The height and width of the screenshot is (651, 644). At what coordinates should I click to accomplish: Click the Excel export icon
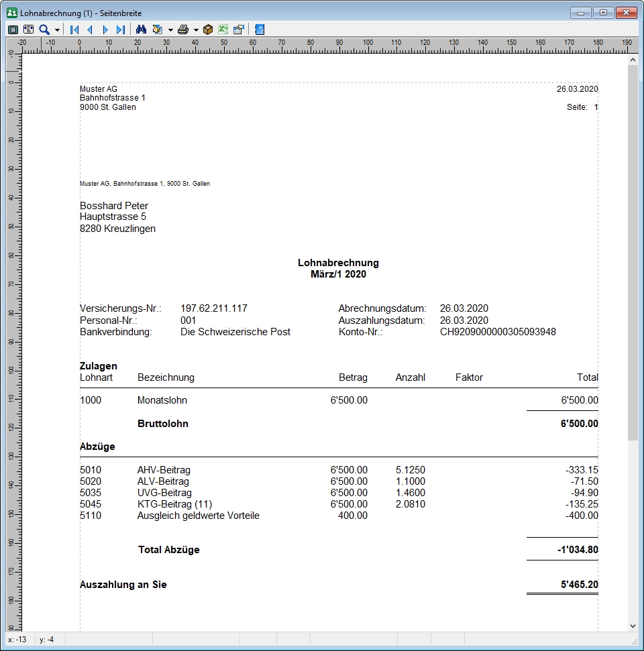(x=222, y=29)
